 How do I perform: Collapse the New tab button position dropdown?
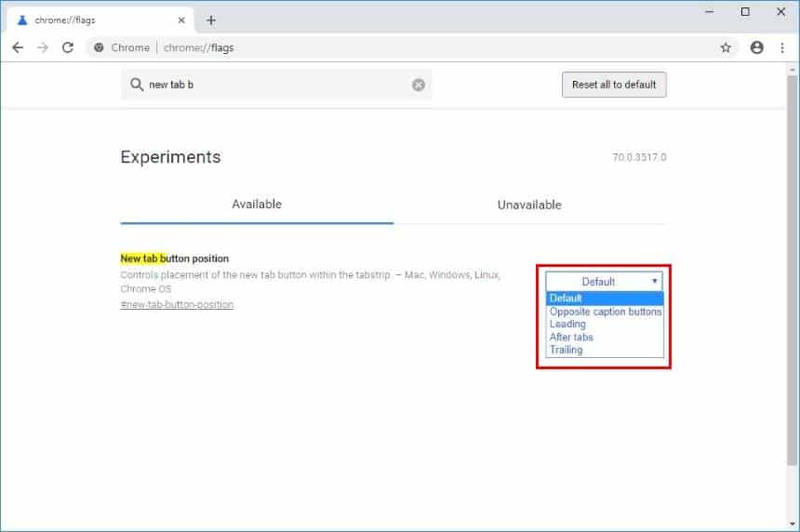point(604,281)
